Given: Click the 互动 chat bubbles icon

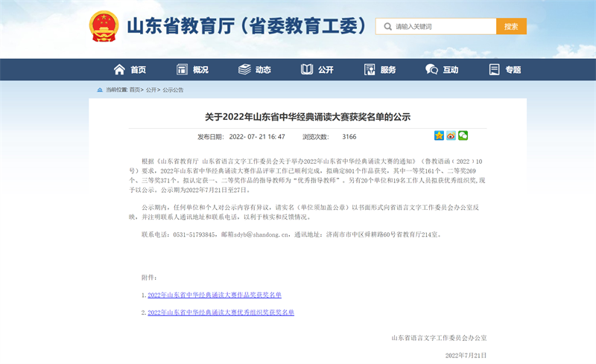Looking at the screenshot, I should tap(431, 69).
